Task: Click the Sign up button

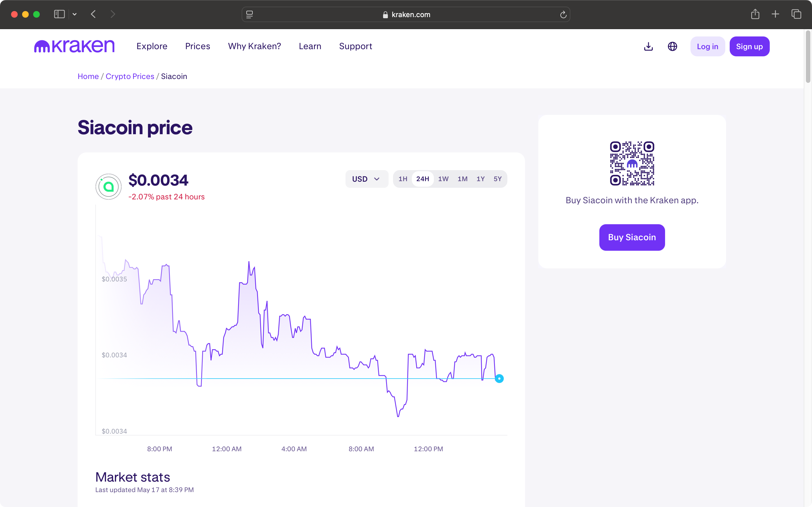Action: pos(749,46)
